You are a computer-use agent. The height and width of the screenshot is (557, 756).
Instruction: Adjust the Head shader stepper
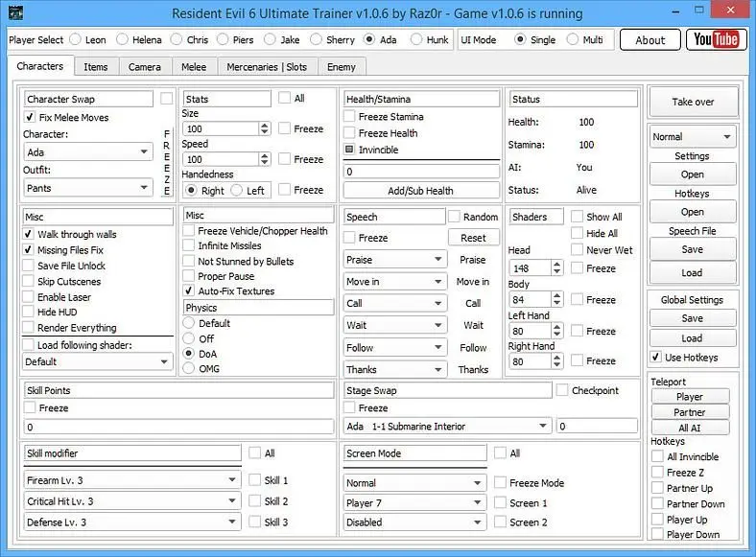coord(556,267)
